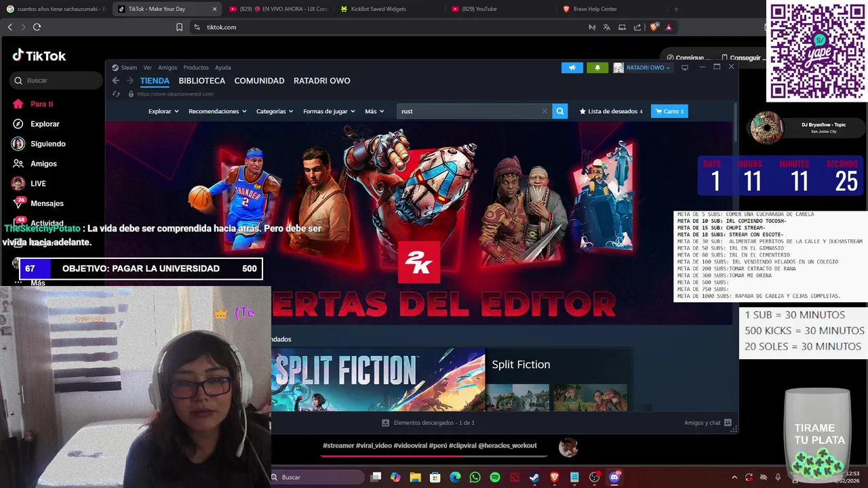Open WhatsApp from the taskbar
This screenshot has height=488, width=868.
(x=475, y=477)
